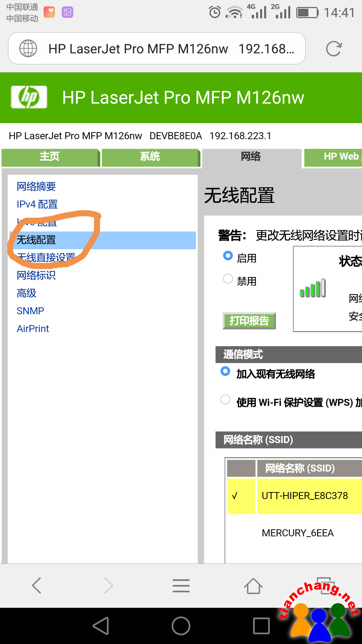Tap the alarm clock status icon

[215, 12]
